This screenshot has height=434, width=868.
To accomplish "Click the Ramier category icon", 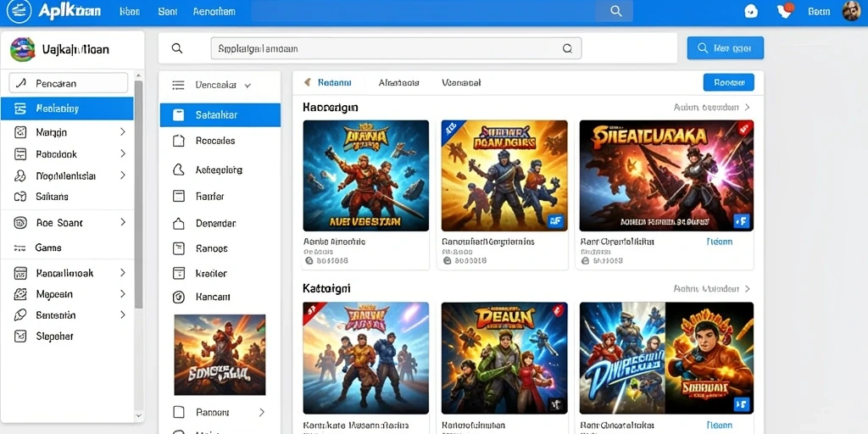I will 178,196.
